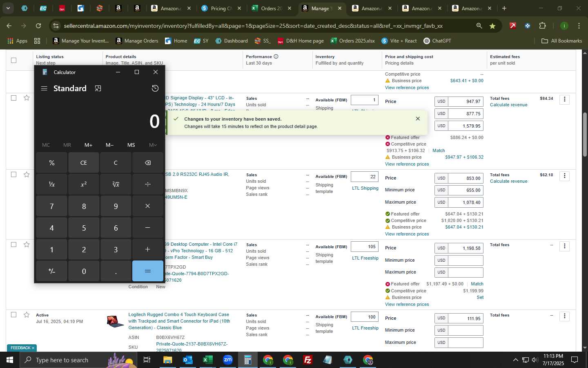Viewport: 588px width, 368px height.
Task: Open actions menu for $62.18 fees row
Action: pos(564,176)
